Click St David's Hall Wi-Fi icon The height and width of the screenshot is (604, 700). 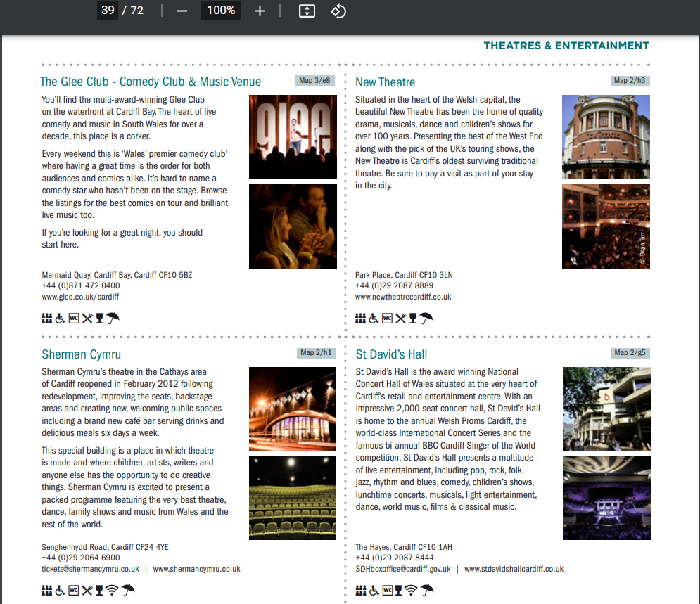click(x=411, y=590)
